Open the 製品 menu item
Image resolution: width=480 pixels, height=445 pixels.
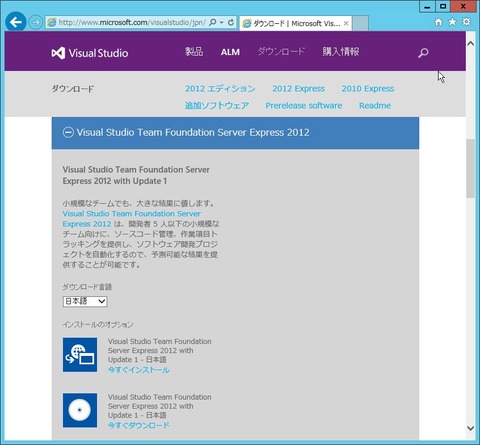click(194, 52)
